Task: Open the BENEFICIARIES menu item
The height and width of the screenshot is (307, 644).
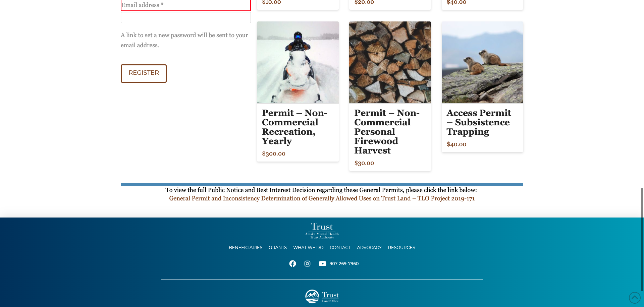Action: [x=246, y=247]
